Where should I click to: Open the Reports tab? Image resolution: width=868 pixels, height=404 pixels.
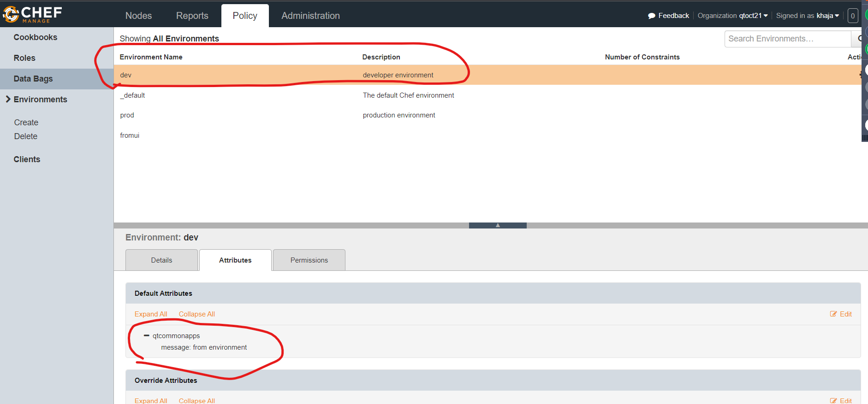coord(192,16)
